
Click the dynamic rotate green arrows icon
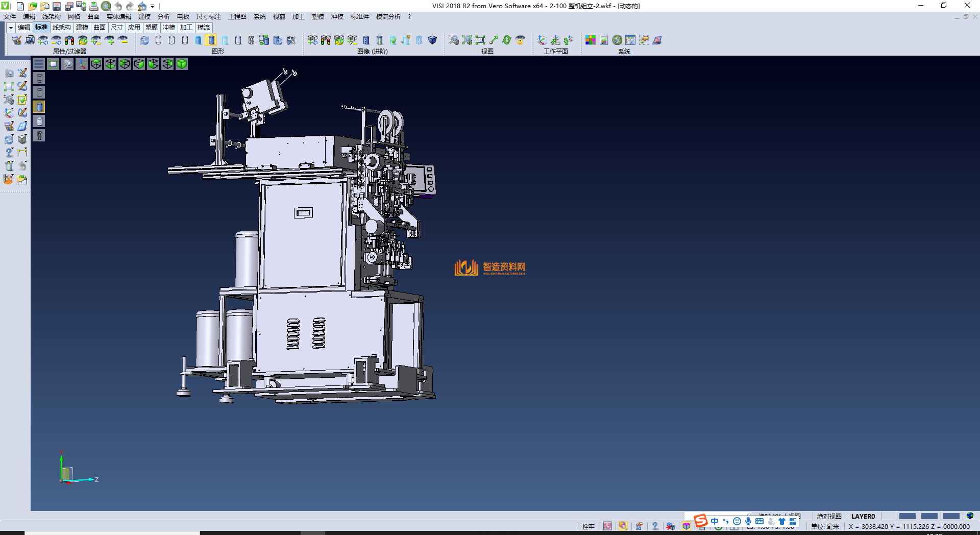coord(506,40)
